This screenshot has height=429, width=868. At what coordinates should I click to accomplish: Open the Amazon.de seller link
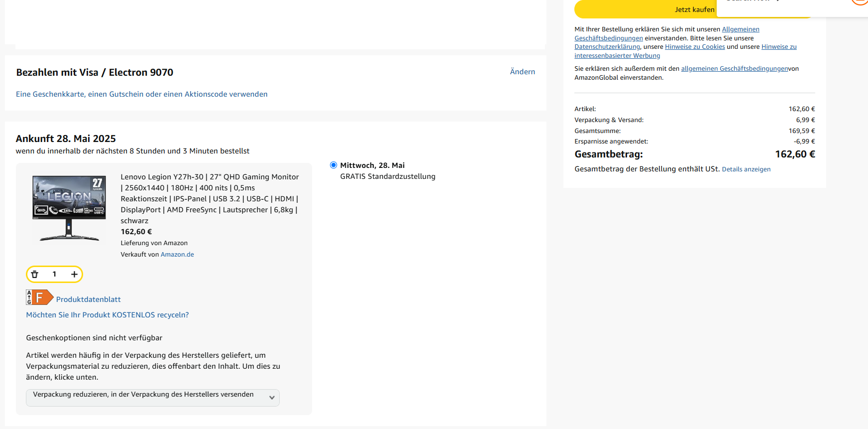click(177, 255)
